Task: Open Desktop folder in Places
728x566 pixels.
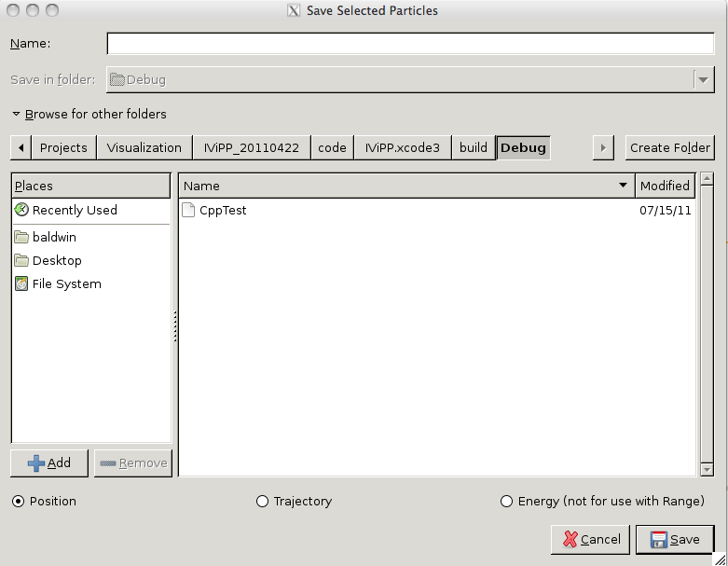Action: [x=91, y=260]
